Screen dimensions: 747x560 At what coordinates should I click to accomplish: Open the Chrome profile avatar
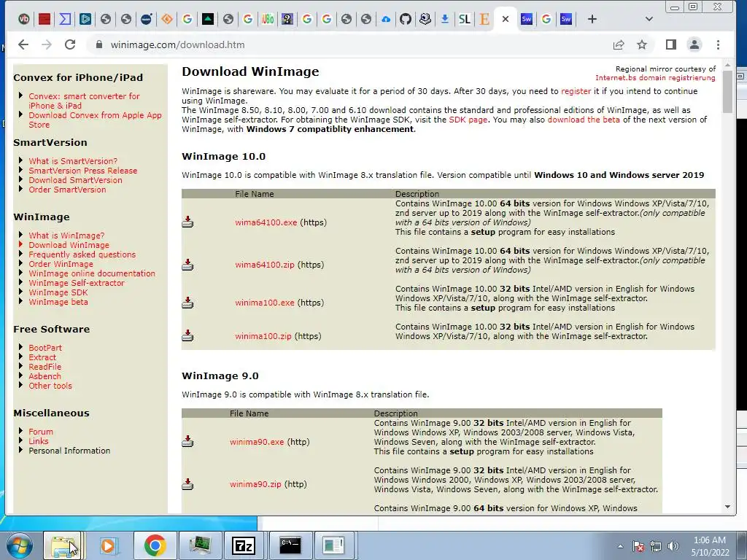(x=694, y=44)
